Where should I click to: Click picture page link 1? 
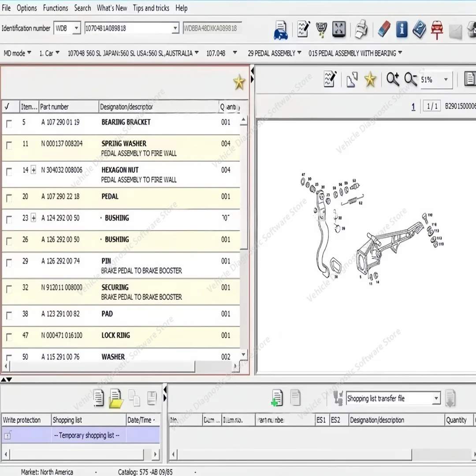point(413,107)
